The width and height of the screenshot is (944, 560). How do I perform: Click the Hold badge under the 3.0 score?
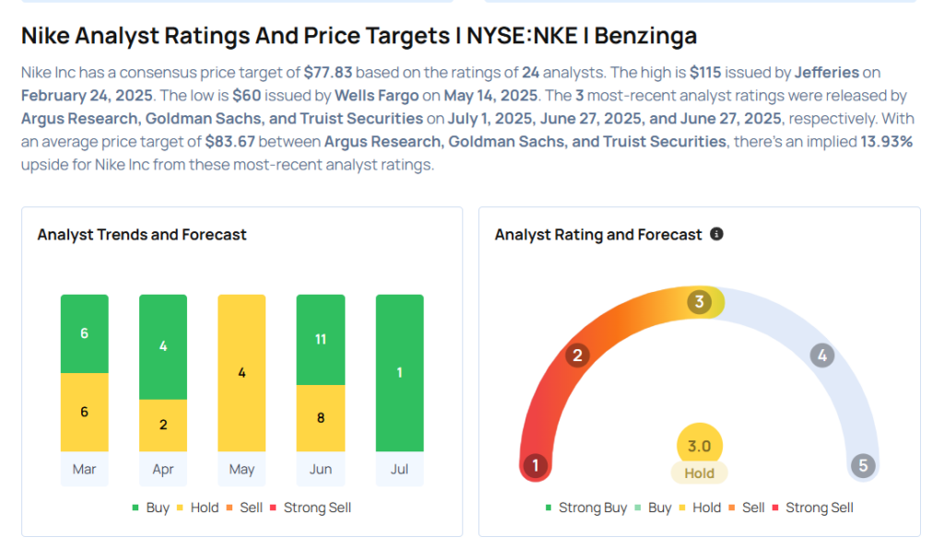click(699, 473)
